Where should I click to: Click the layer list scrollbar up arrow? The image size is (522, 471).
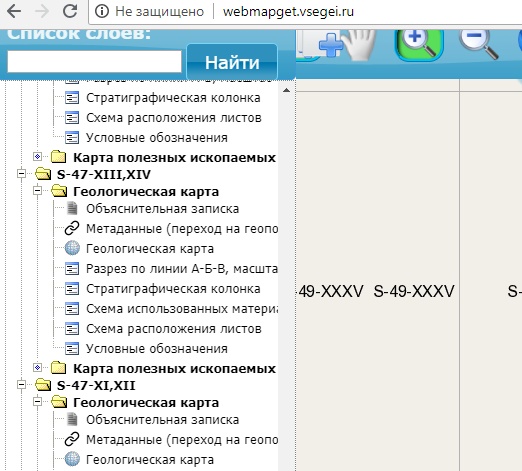(286, 90)
